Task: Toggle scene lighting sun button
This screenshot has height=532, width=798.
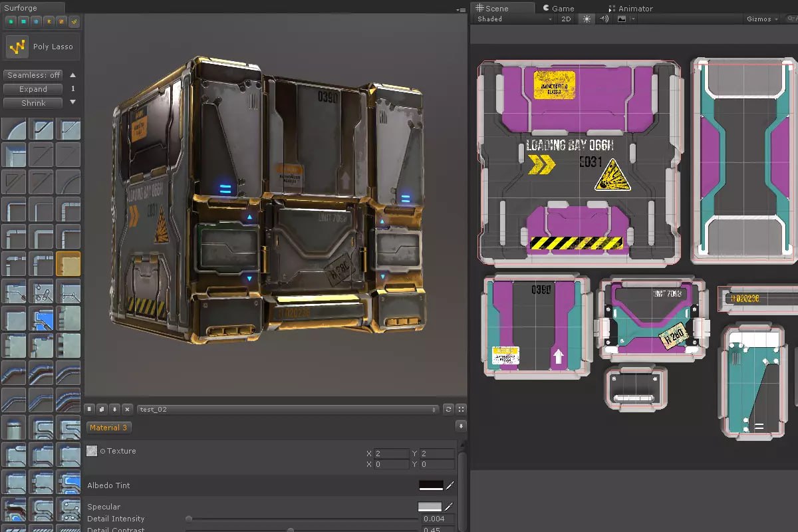Action: tap(587, 19)
